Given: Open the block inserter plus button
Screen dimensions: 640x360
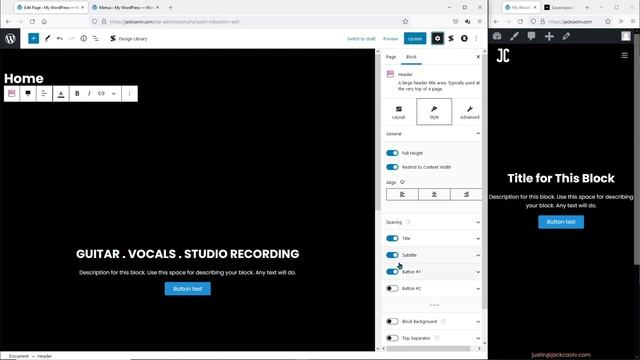Looking at the screenshot, I should pyautogui.click(x=33, y=38).
